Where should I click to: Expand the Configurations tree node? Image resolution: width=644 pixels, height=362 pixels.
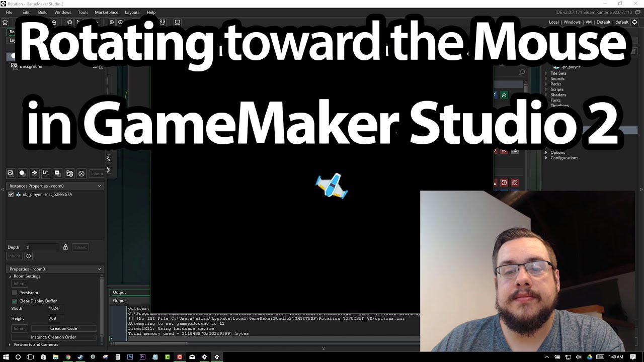(546, 158)
